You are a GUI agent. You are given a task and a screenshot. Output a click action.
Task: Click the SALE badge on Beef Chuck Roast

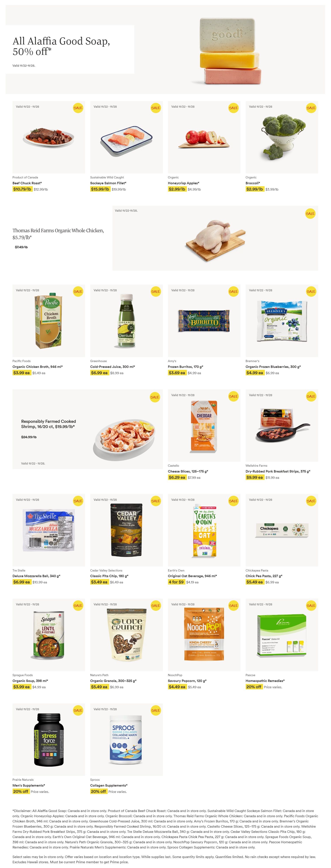[78, 108]
